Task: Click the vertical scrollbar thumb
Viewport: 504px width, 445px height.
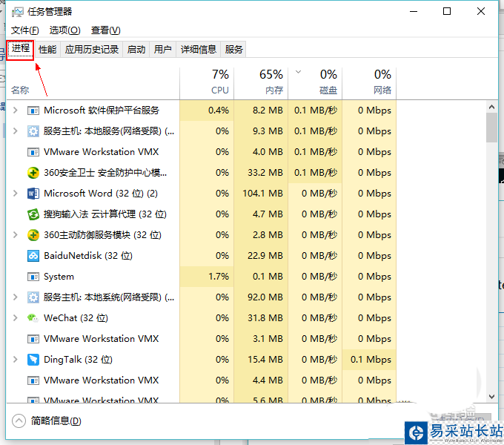Action: pos(491,128)
